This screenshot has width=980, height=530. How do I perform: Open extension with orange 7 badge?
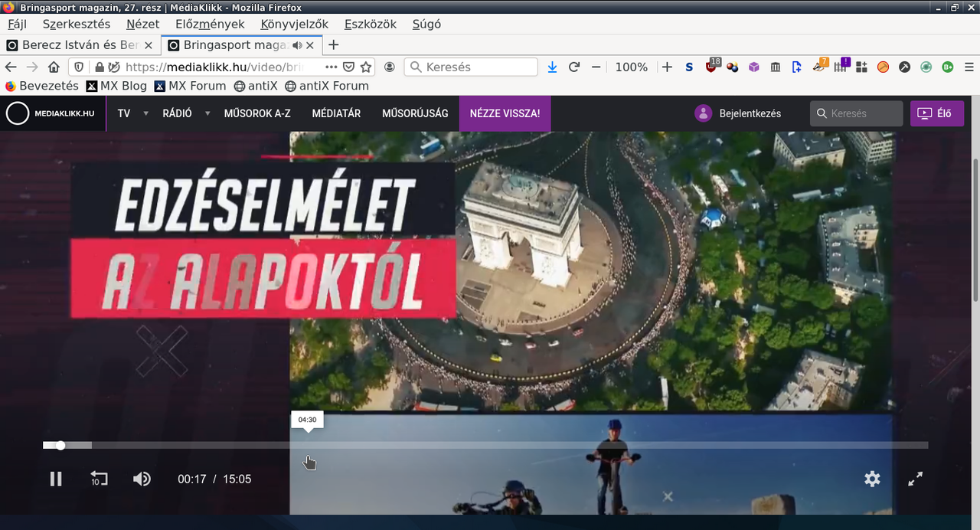tap(820, 66)
